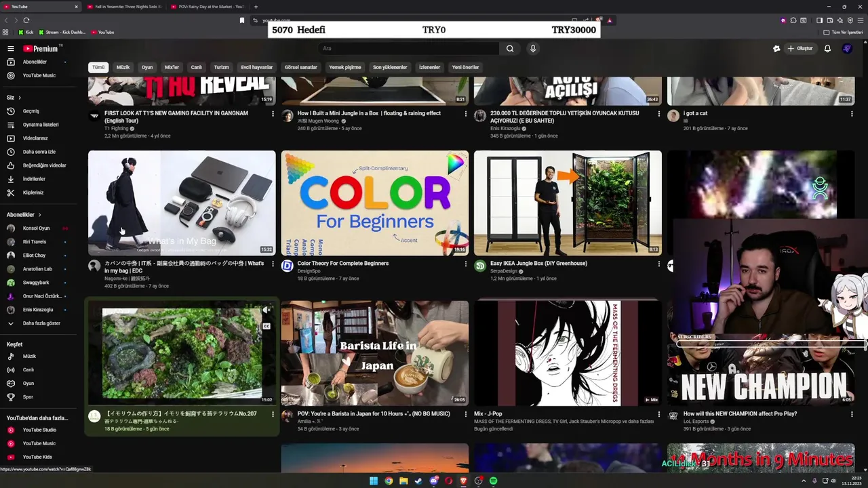Open YouTube Kids in the sidebar
The height and width of the screenshot is (488, 868).
[x=37, y=457]
